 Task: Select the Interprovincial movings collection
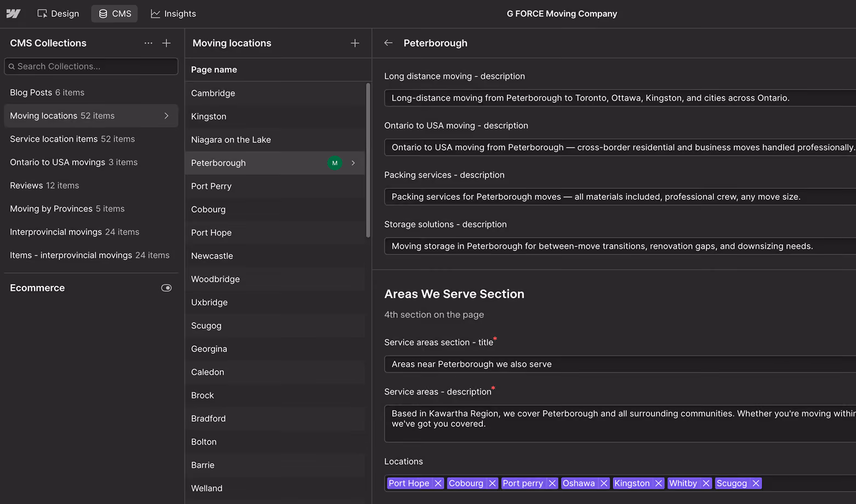coord(91,232)
